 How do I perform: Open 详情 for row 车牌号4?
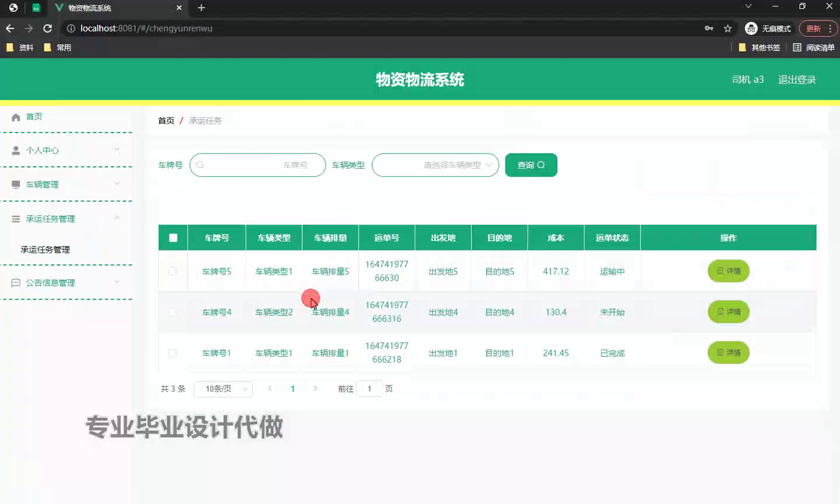(729, 311)
